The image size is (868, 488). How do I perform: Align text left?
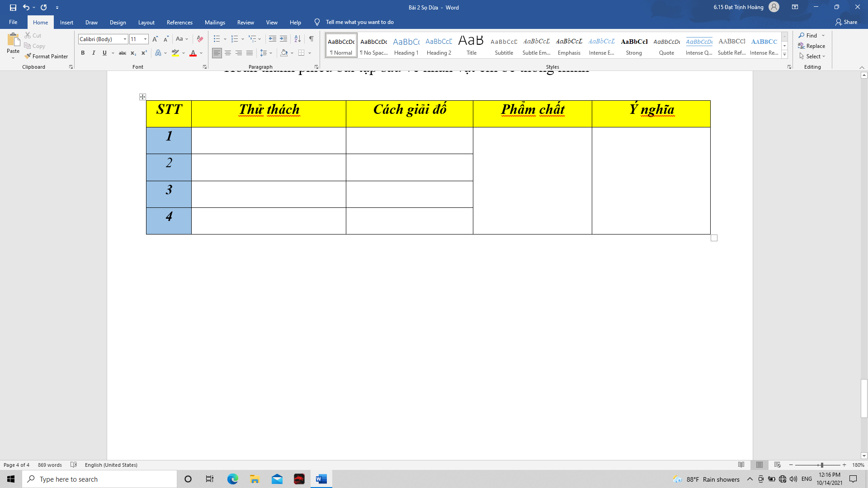[217, 53]
